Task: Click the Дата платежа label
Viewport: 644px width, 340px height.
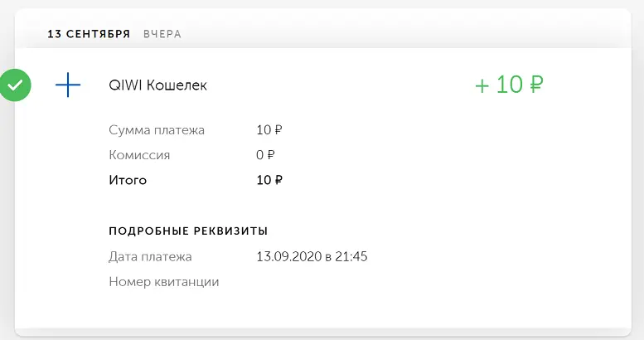Action: point(150,256)
